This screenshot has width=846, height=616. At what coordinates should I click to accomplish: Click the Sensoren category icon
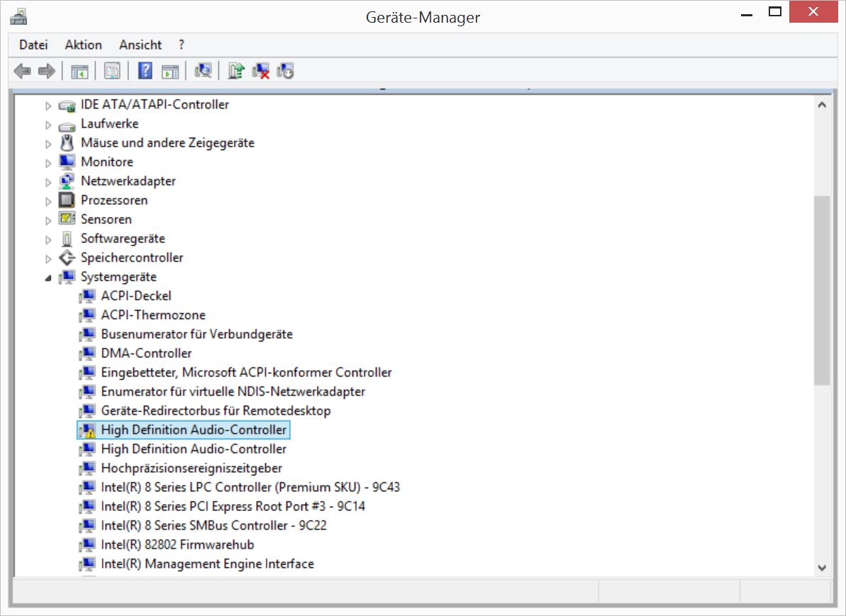pyautogui.click(x=67, y=218)
